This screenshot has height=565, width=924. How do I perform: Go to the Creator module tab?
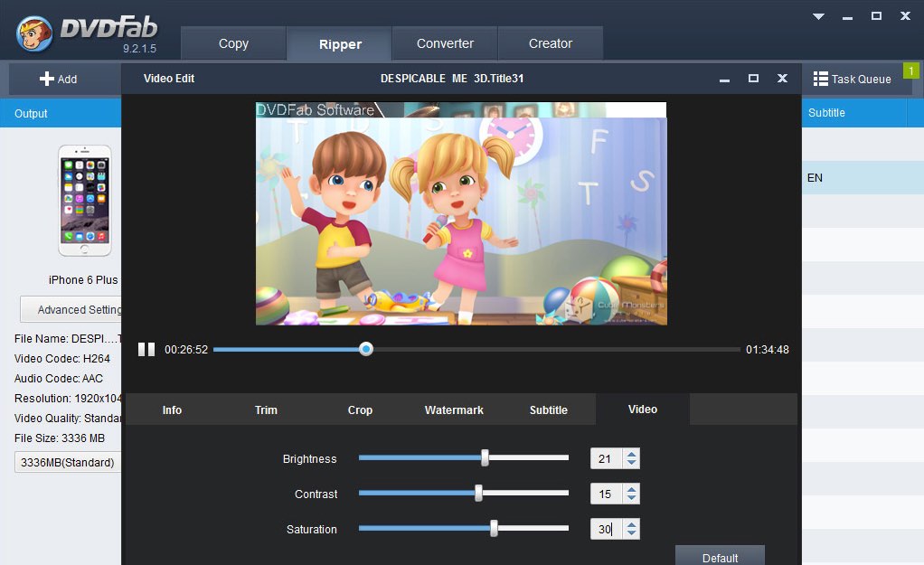click(551, 43)
